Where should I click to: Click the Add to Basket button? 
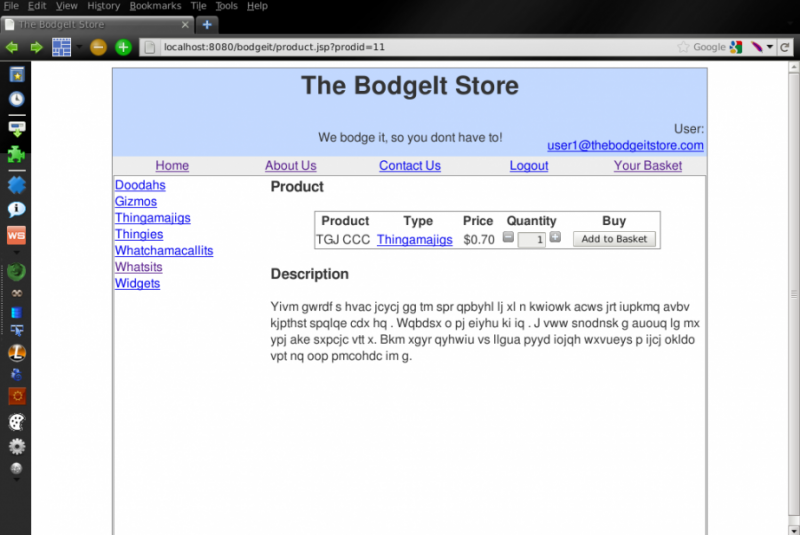(x=614, y=239)
